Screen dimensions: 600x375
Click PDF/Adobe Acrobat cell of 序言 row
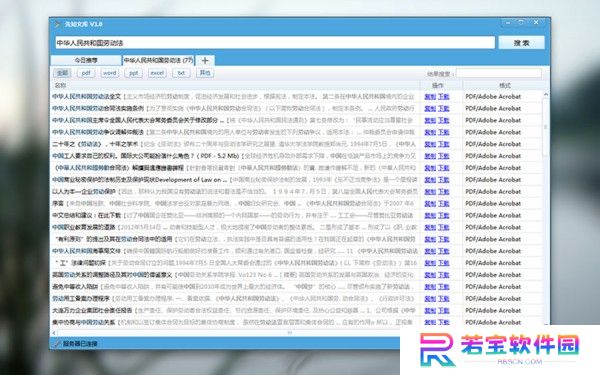pyautogui.click(x=493, y=203)
